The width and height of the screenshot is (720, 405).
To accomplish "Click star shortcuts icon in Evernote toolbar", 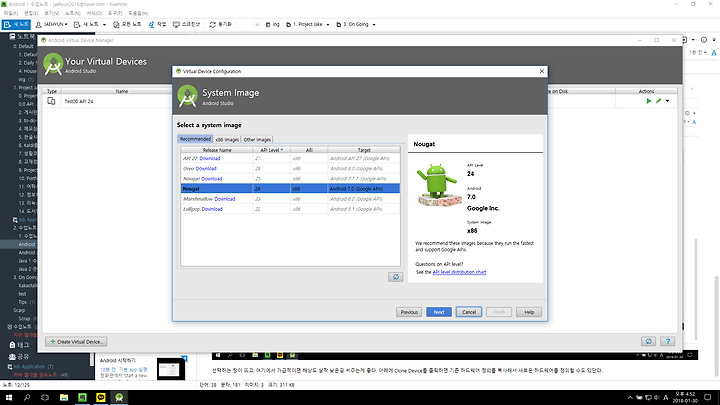I will pos(257,24).
